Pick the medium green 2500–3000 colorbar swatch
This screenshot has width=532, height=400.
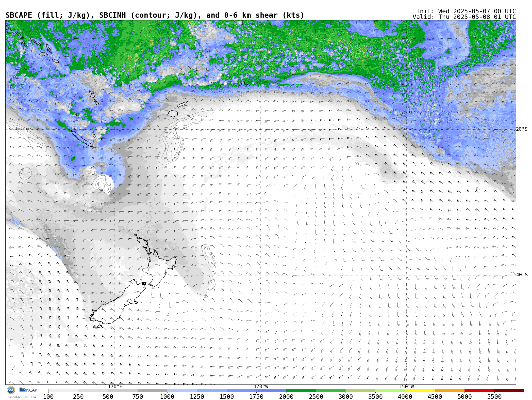point(331,391)
